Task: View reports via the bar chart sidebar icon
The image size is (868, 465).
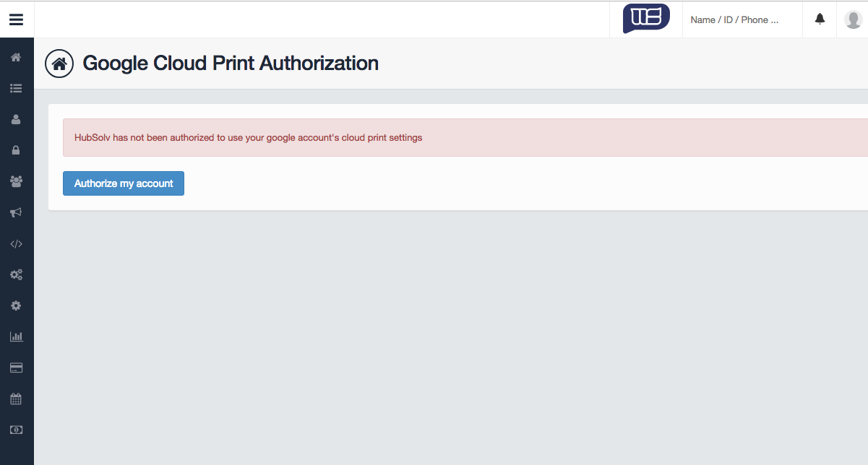Action: [16, 336]
